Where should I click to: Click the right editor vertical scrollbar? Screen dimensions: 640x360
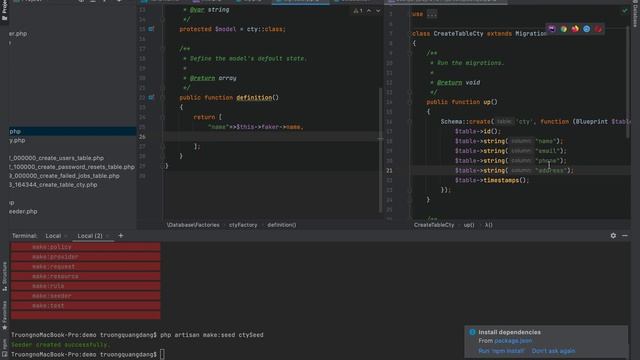[x=629, y=83]
